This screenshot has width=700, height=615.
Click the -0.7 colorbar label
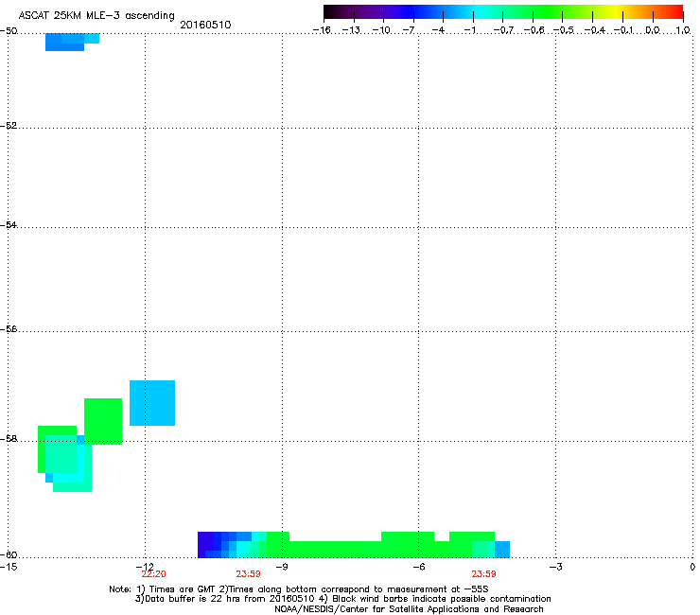coord(503,30)
